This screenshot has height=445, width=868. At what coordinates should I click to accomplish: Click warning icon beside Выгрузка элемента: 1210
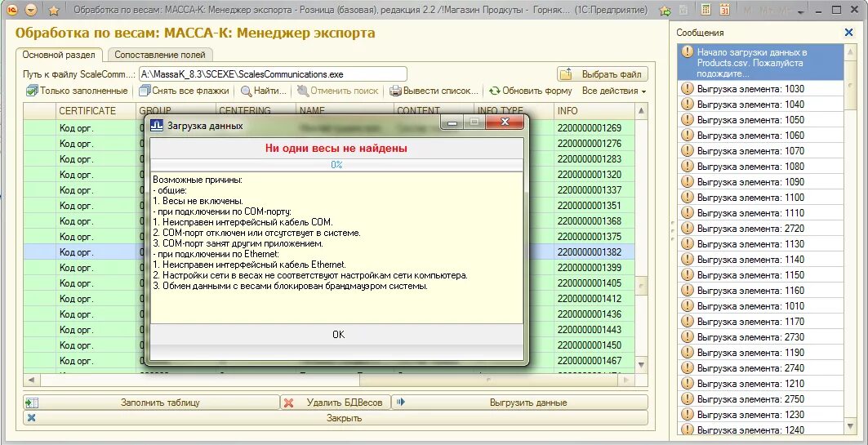[x=687, y=383]
